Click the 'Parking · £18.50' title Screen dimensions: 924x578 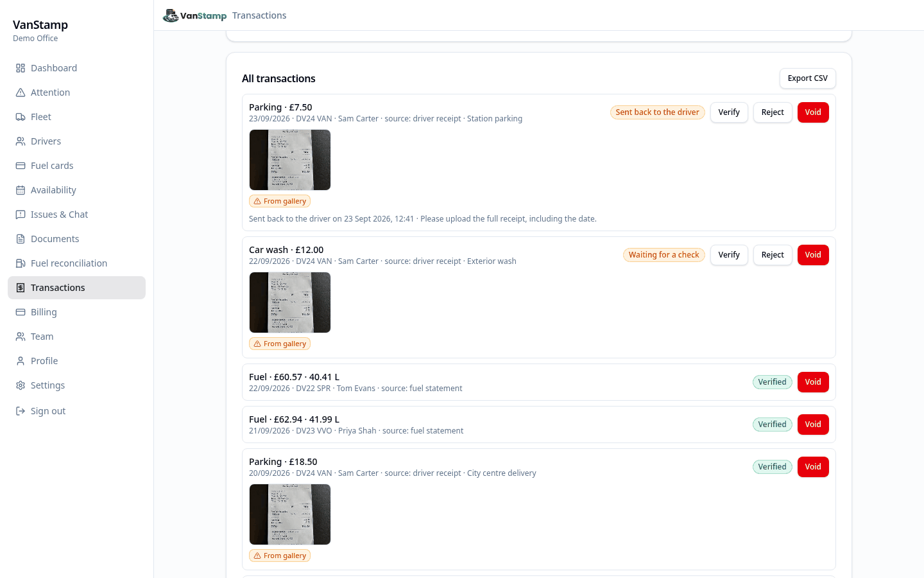283,462
